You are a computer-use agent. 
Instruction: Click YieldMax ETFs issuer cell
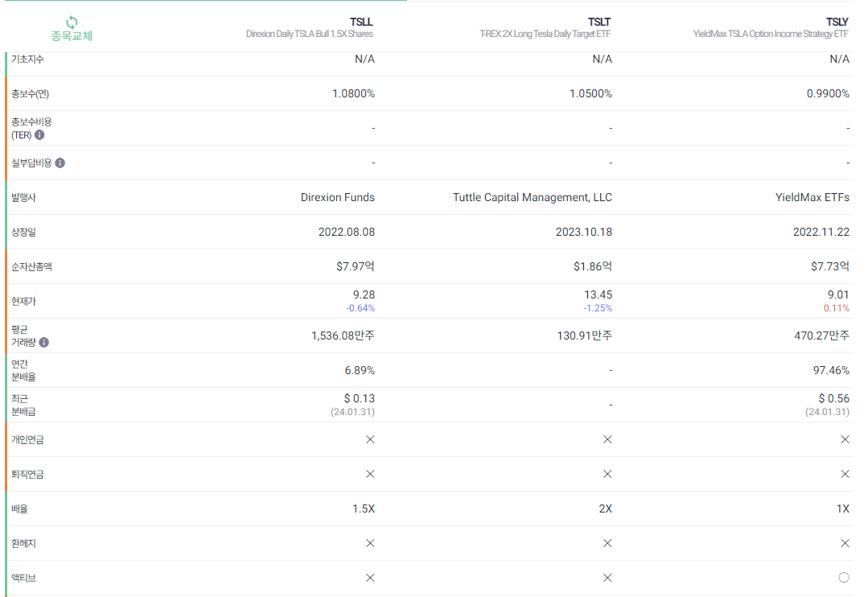[812, 198]
